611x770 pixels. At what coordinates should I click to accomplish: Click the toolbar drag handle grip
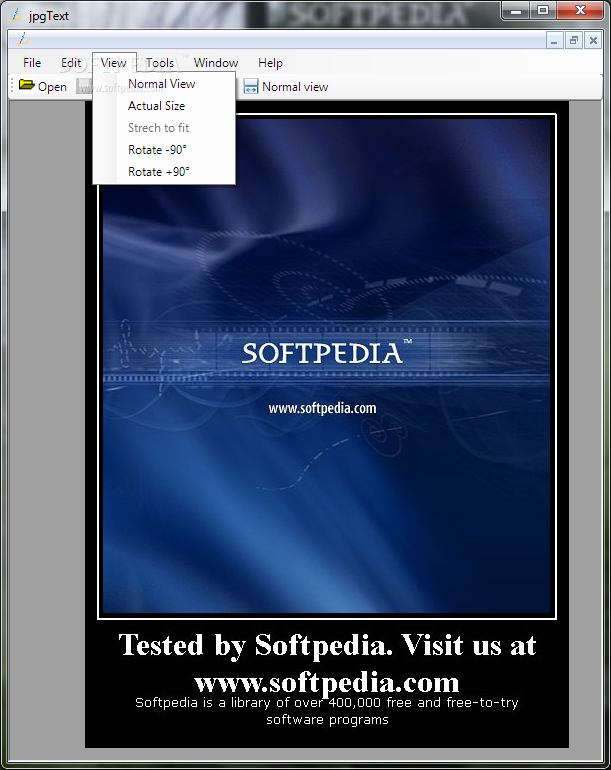(12, 86)
